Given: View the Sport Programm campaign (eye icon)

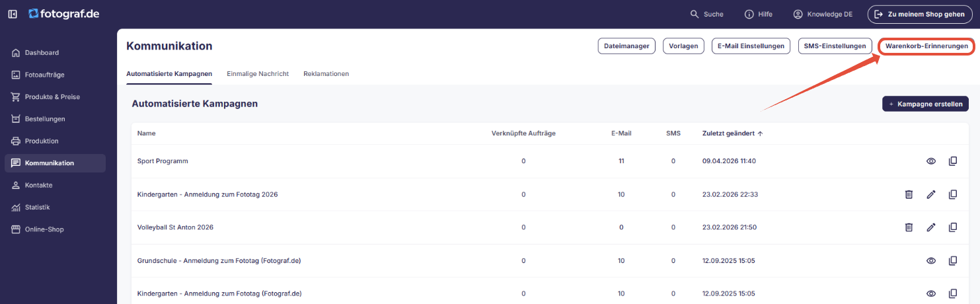Looking at the screenshot, I should click(931, 161).
